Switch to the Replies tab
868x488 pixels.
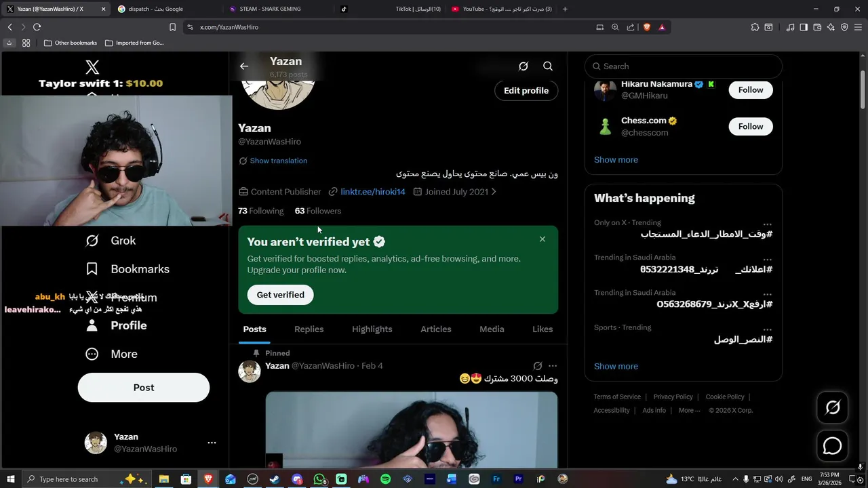309,329
